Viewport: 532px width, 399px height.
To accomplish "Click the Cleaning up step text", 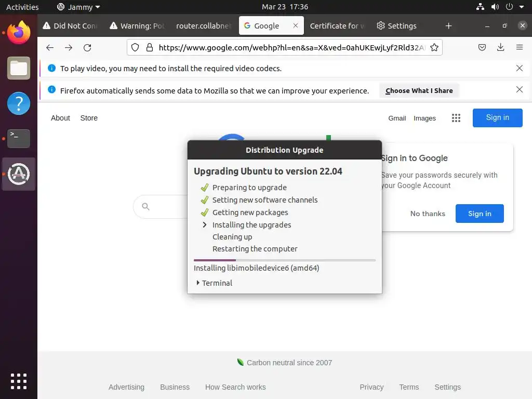I will point(232,237).
